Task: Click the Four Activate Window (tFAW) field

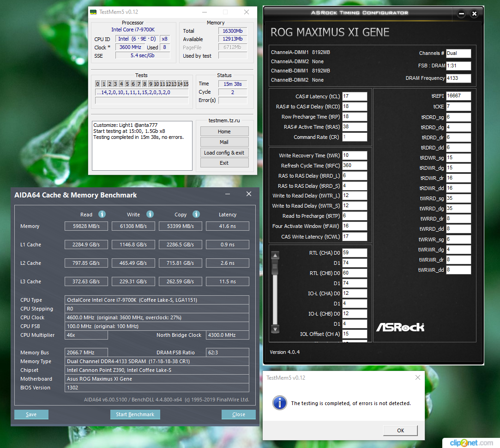Action: (x=355, y=226)
